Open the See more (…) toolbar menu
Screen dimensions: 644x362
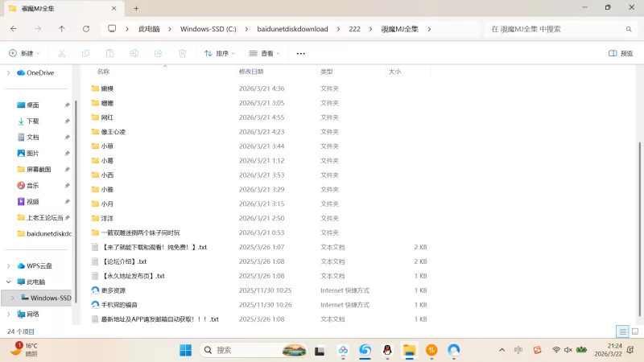[301, 53]
